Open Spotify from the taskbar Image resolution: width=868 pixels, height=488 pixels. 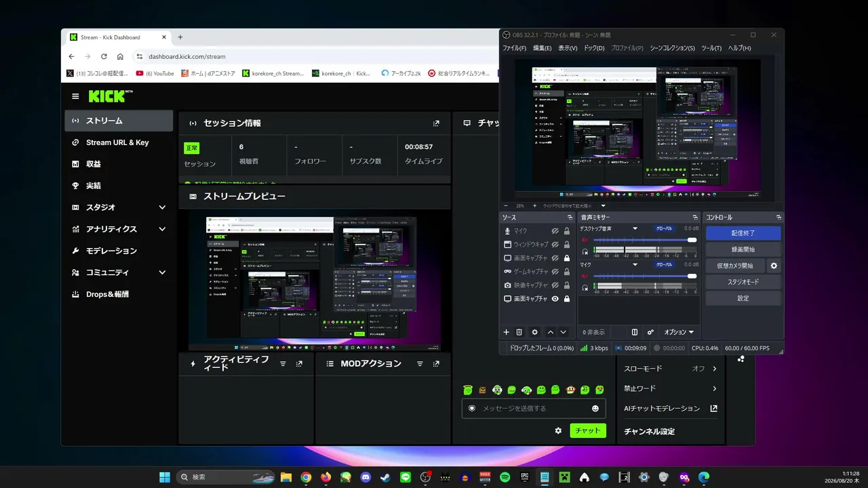pos(505,477)
